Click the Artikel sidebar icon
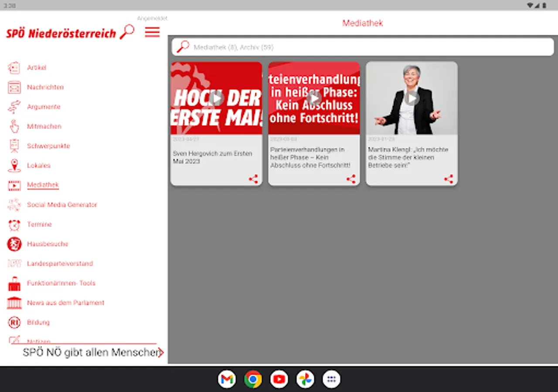Viewport: 558px width, 392px height. 14,68
